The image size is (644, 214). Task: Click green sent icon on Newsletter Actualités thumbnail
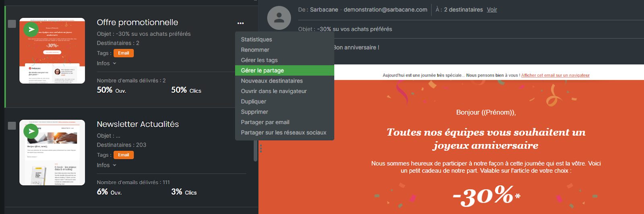click(x=31, y=131)
